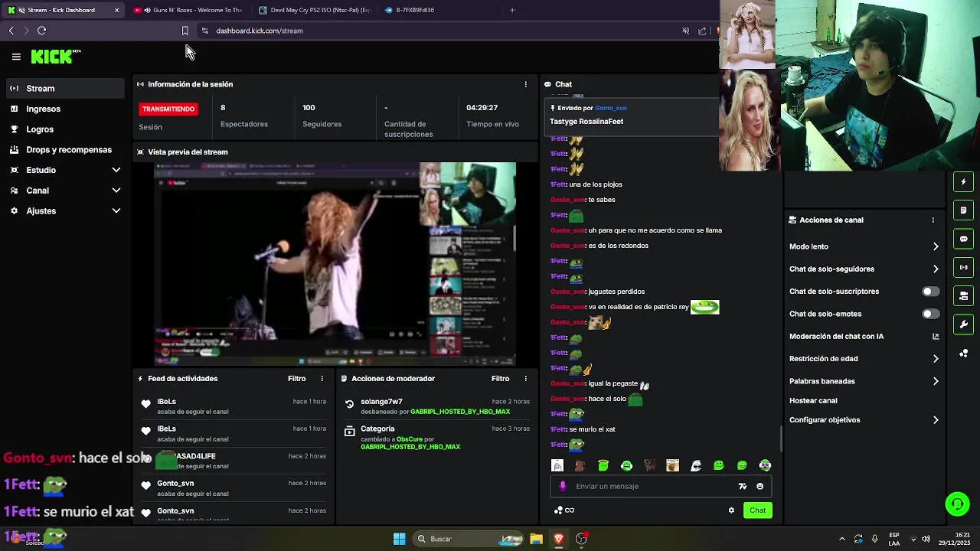Open options for Información de la sesión
The height and width of the screenshot is (551, 980).
525,84
